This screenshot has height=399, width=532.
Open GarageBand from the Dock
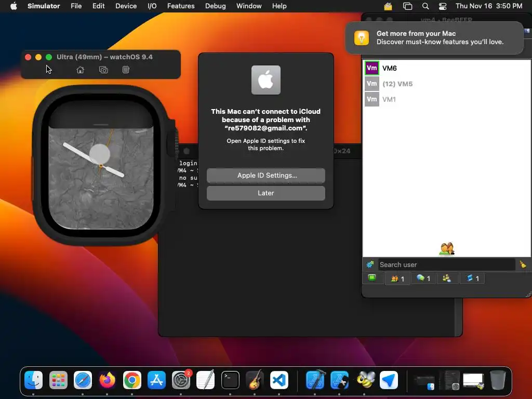tap(255, 380)
